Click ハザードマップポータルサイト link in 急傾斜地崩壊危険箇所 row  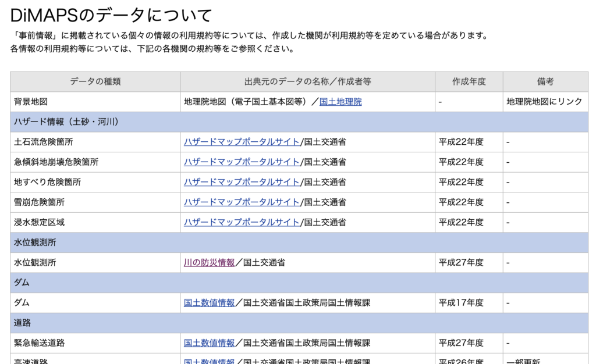242,162
